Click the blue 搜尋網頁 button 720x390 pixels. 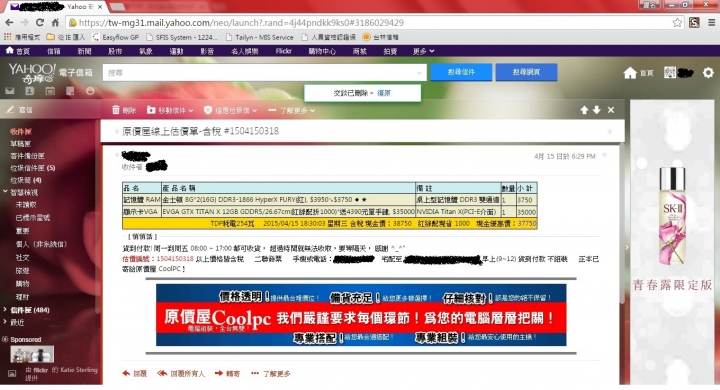526,72
